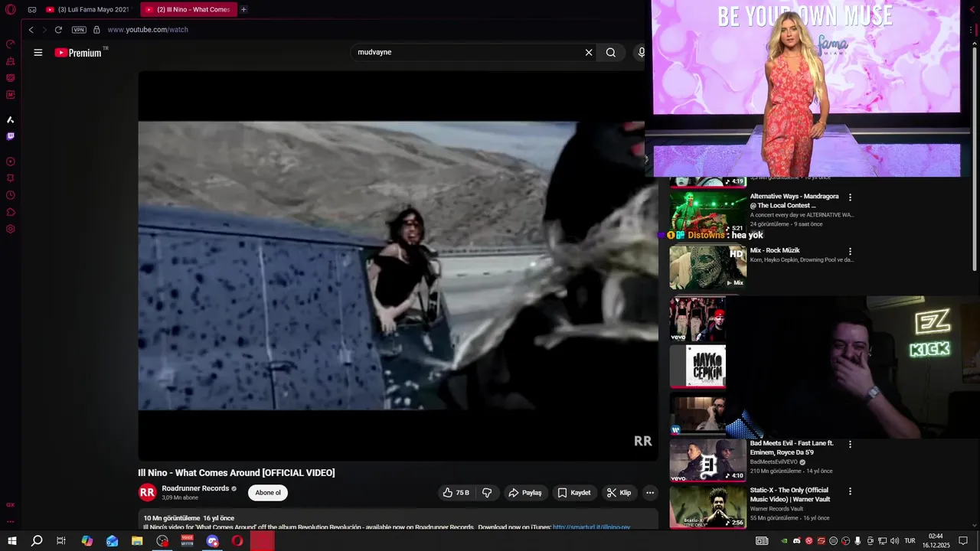Open Bad Meets Evil - Fast Lane title
Viewport: 980px width, 551px height.
tap(792, 448)
